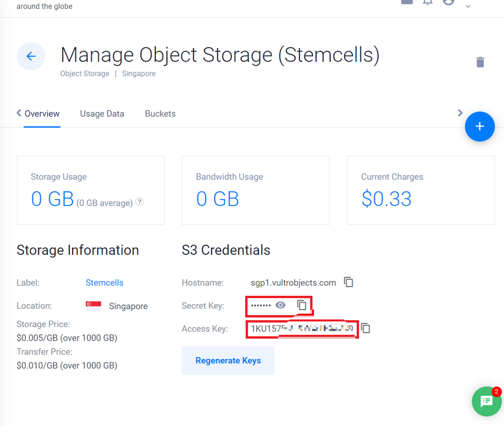Copy the hostname sgp1.vultrobjects.com

pos(349,282)
